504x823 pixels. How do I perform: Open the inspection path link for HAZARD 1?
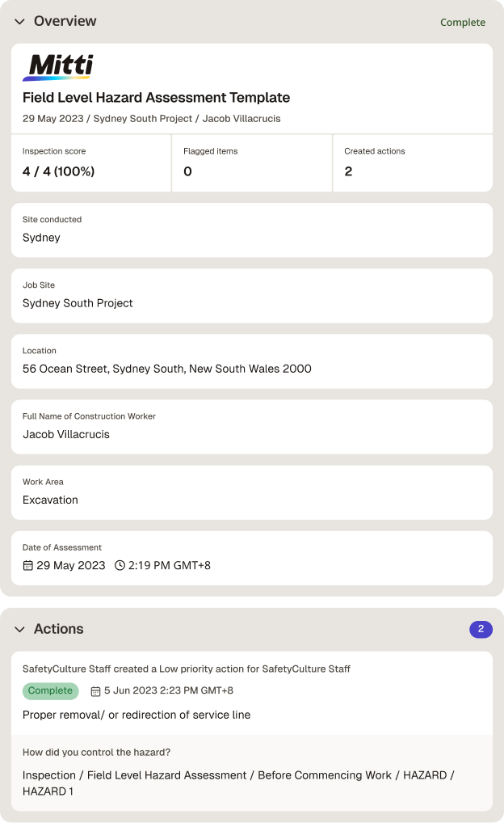coord(238,783)
